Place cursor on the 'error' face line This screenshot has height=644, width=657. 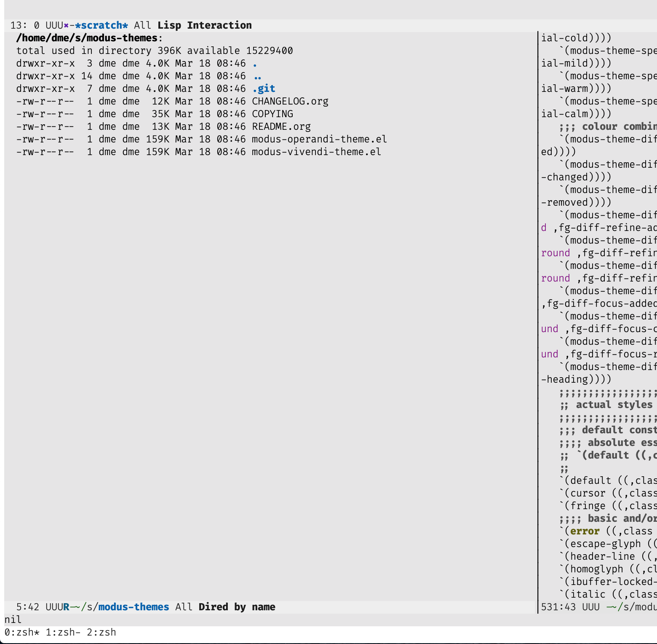point(585,531)
